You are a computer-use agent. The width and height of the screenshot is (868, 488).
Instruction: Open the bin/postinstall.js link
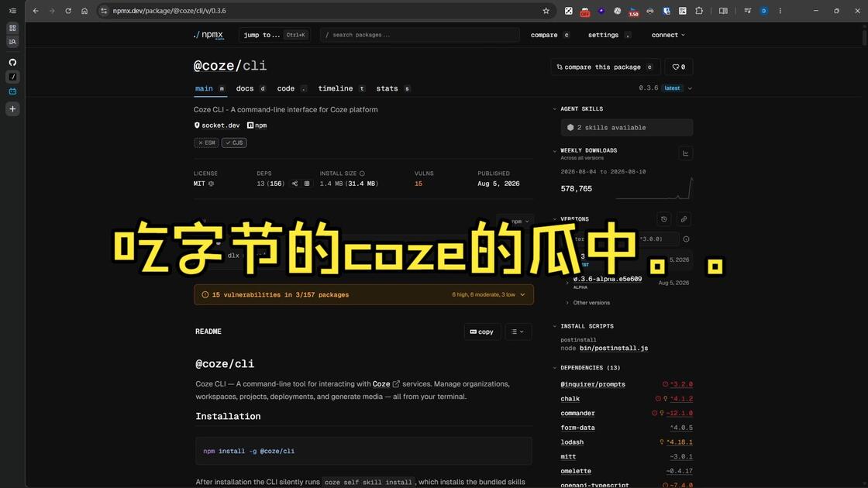coord(613,348)
